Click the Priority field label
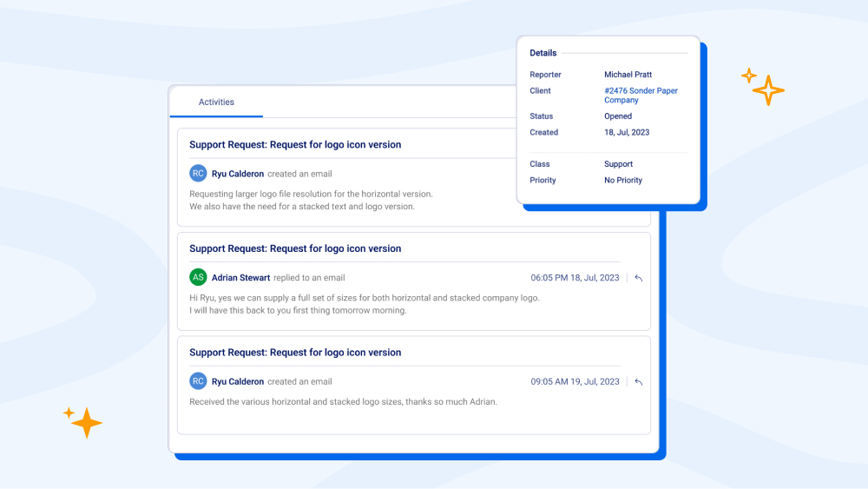 pos(542,180)
